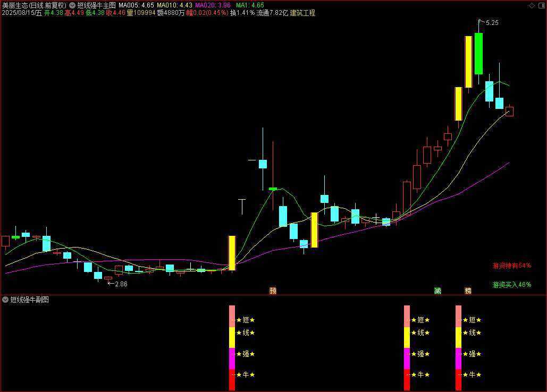
Task: Select the MA005: 4.65 legend
Action: (x=136, y=5)
